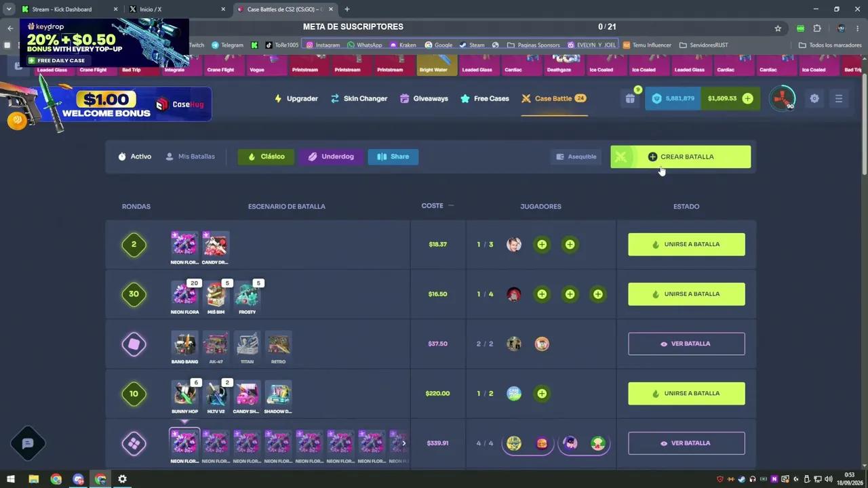Filter battles by Share mode
This screenshot has width=868, height=488.
(393, 157)
